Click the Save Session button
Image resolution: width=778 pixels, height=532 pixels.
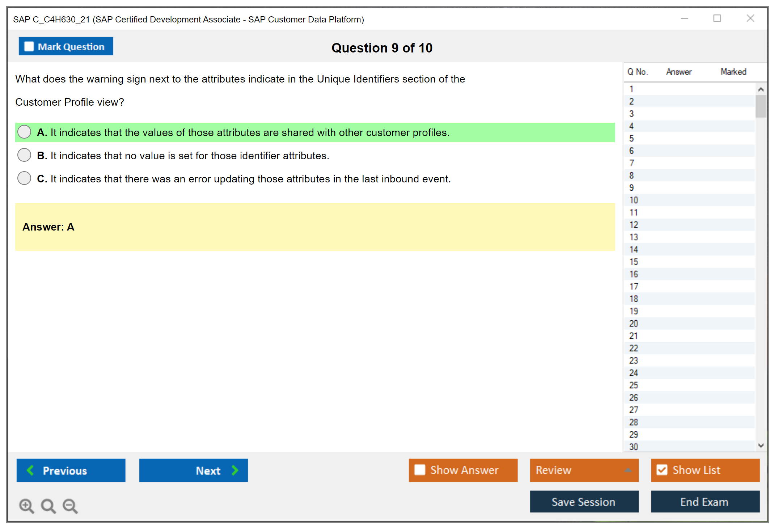point(584,502)
